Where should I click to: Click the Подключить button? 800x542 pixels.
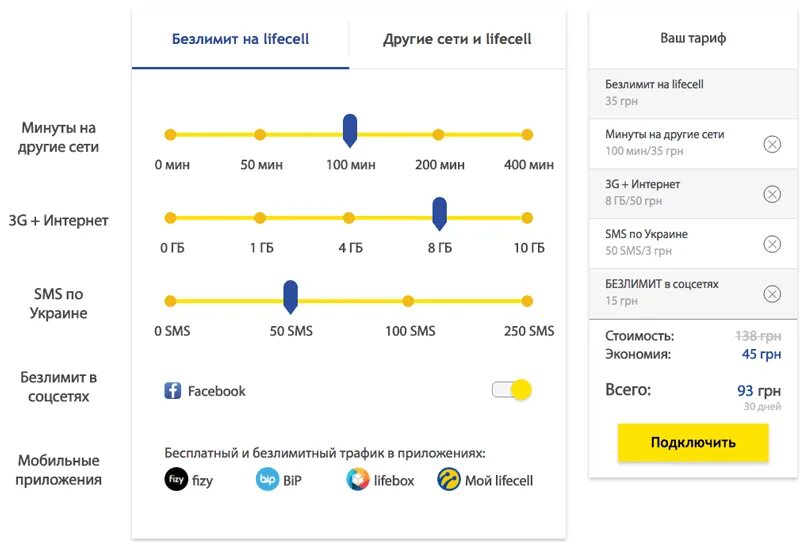(693, 442)
